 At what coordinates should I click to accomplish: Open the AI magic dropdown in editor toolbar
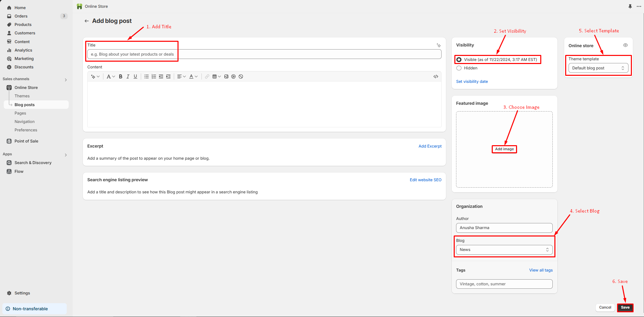(x=95, y=76)
